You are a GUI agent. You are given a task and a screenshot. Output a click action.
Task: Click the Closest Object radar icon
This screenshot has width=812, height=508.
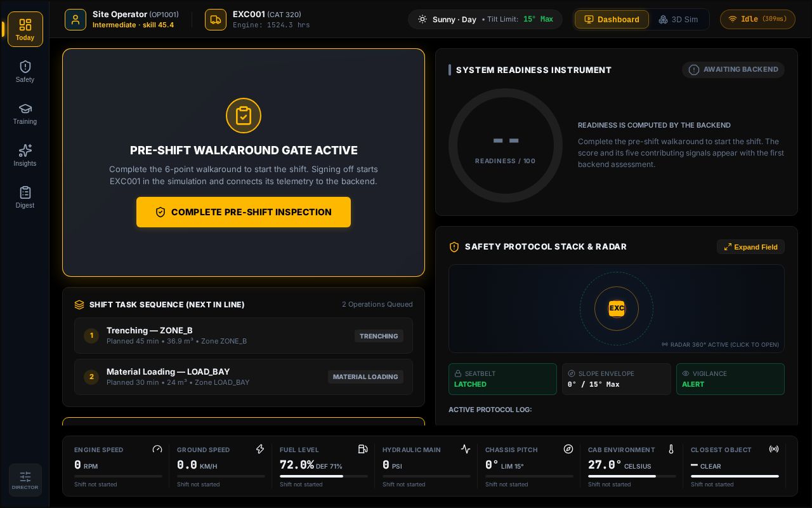[x=774, y=449]
